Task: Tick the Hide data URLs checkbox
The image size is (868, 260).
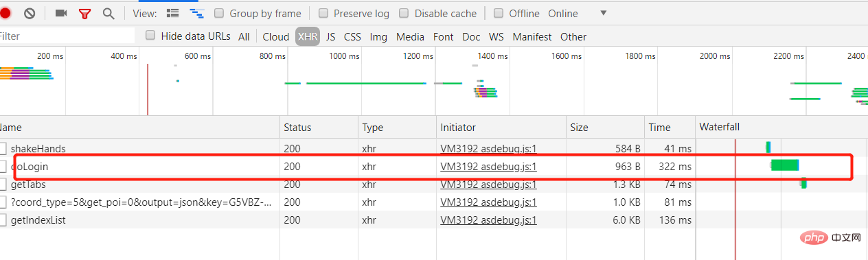Action: (150, 36)
